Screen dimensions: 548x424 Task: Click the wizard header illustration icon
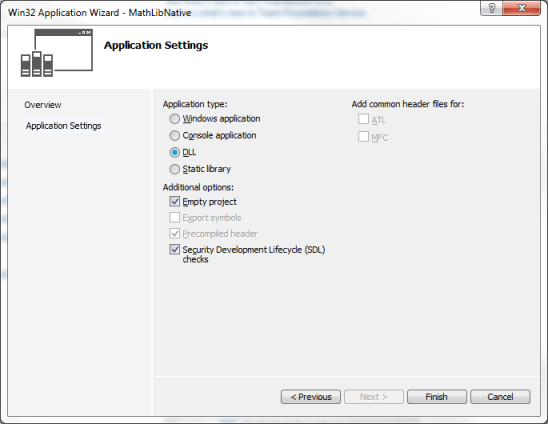(x=57, y=53)
